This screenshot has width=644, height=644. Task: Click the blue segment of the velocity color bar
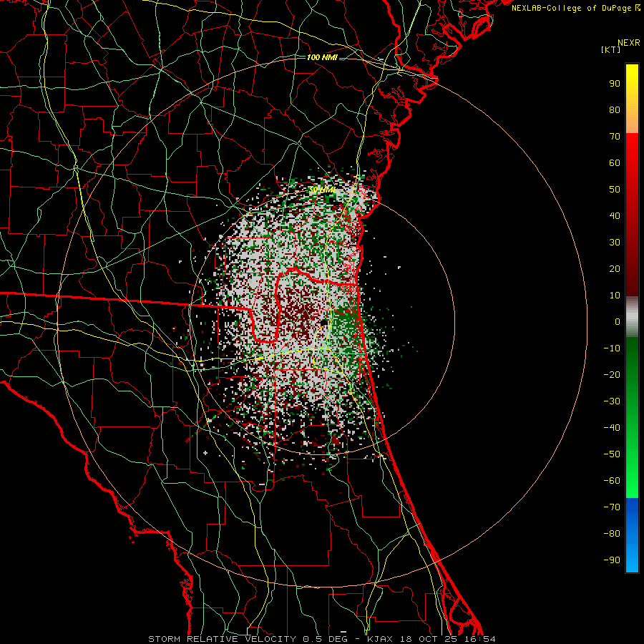click(632, 535)
